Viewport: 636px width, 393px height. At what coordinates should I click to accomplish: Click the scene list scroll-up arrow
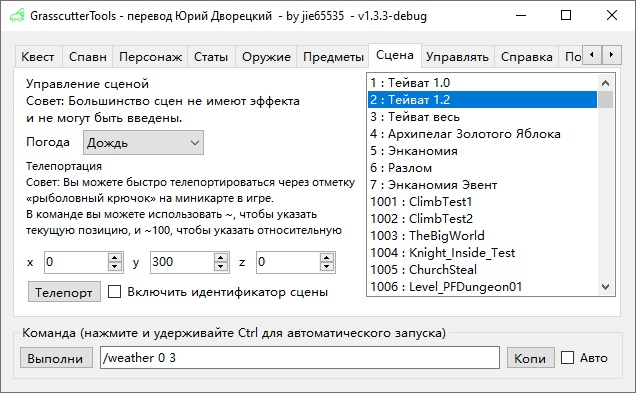(x=605, y=83)
